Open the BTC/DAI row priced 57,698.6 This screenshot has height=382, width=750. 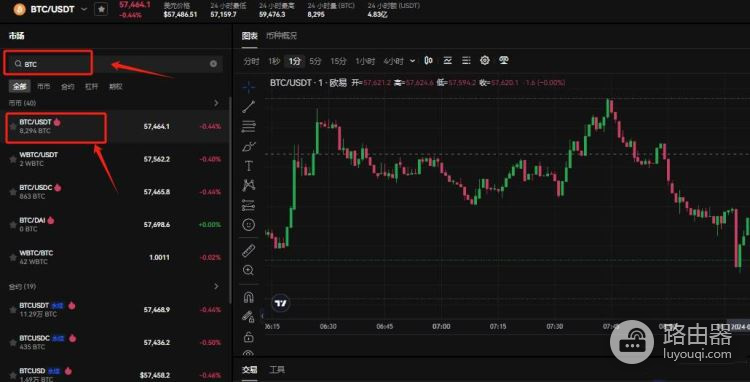tap(115, 225)
